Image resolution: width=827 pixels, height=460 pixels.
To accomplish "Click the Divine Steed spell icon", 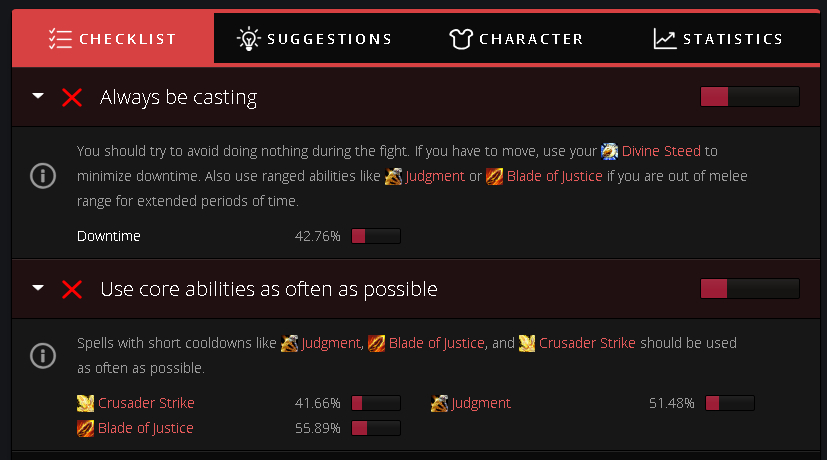I will point(609,152).
